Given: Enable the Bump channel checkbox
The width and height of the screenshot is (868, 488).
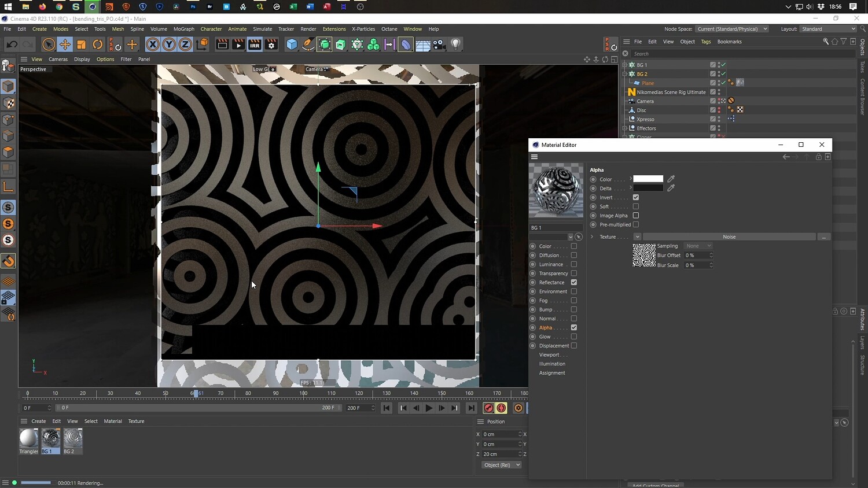Looking at the screenshot, I should tap(574, 309).
